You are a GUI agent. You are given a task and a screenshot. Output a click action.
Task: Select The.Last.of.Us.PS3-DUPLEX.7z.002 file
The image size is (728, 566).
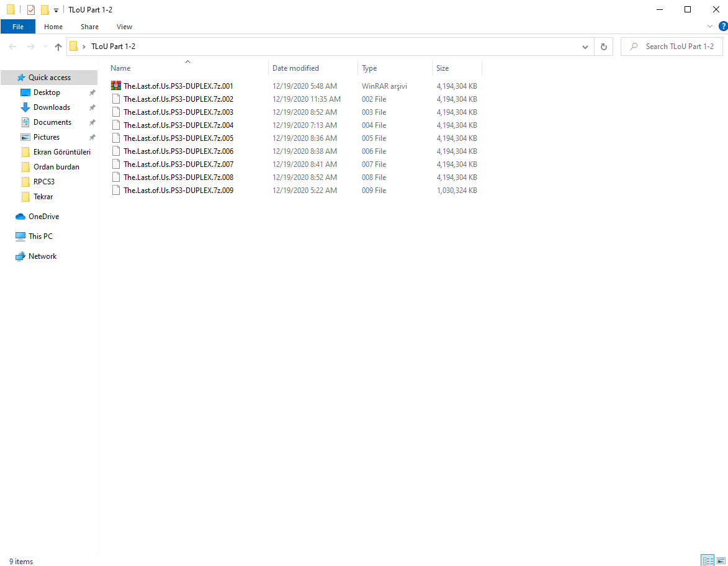click(x=178, y=99)
